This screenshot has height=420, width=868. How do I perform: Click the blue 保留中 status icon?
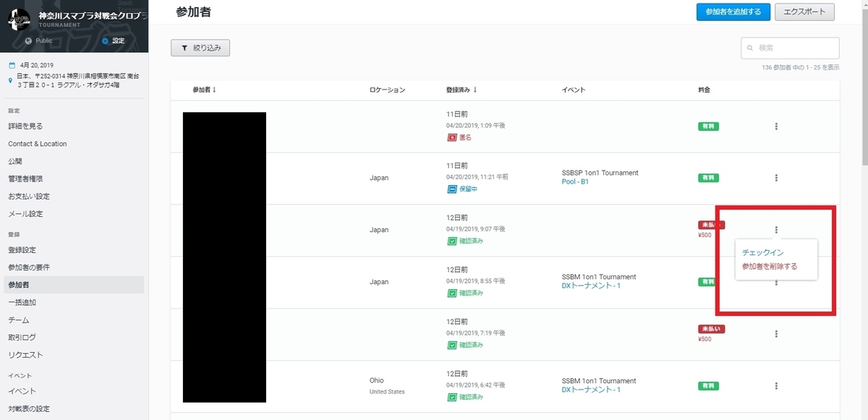point(451,189)
